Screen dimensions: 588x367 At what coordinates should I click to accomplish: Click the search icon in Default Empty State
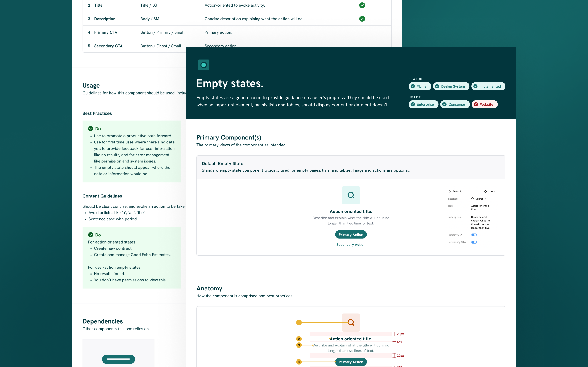[351, 195]
